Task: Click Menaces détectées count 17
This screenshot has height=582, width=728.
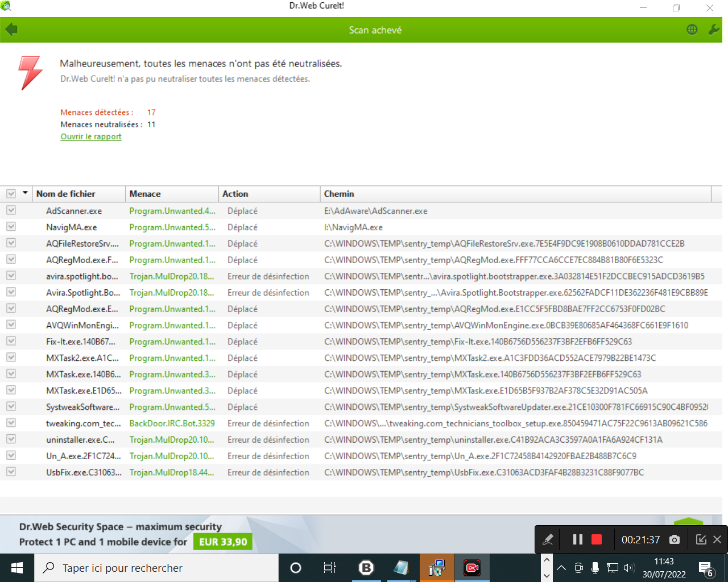Action: (x=151, y=113)
